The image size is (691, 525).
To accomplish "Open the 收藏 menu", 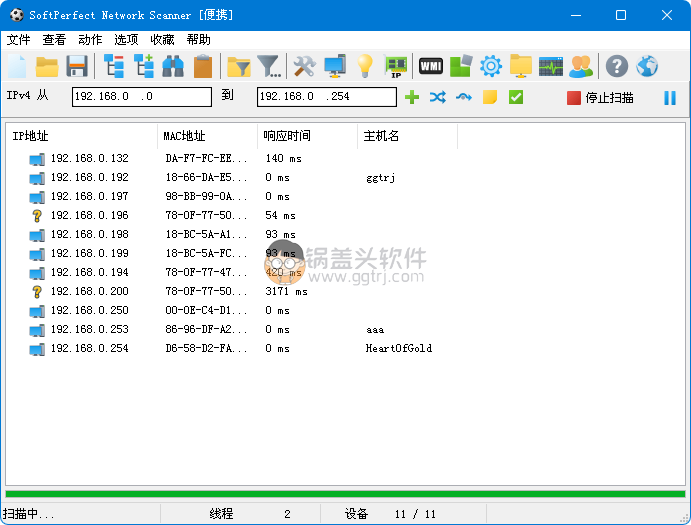I will (x=163, y=40).
